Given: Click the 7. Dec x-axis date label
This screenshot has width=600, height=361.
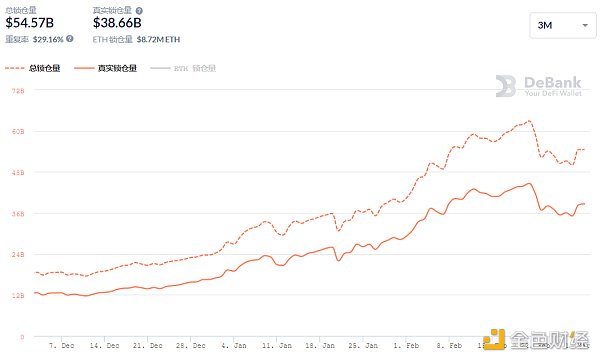Looking at the screenshot, I should click(62, 345).
